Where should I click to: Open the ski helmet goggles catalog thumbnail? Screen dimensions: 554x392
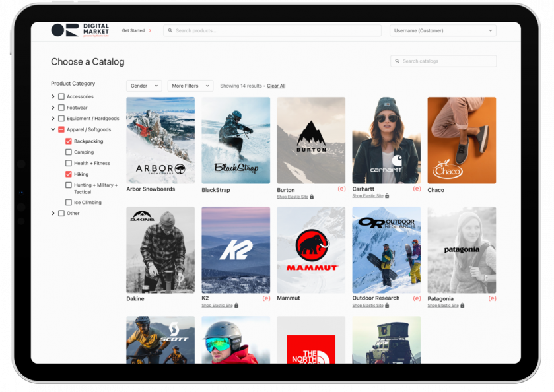[236, 340]
